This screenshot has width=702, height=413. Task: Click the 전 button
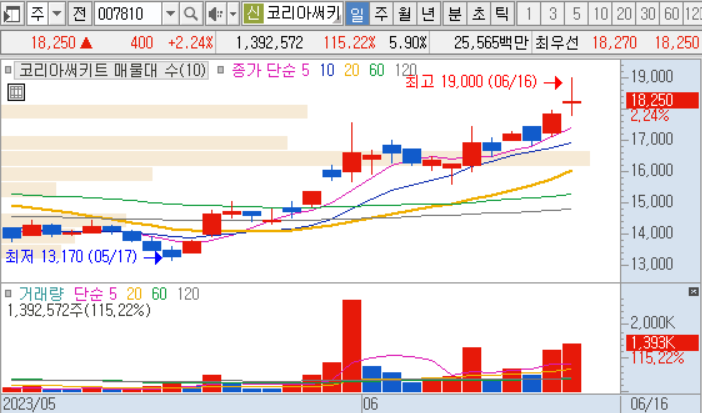pos(80,13)
